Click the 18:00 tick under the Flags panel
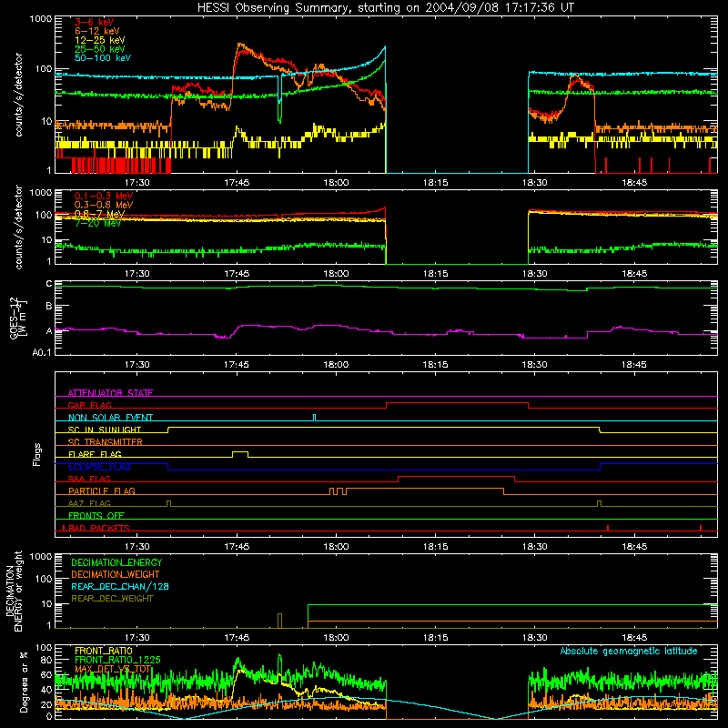728x728 pixels. pos(336,547)
